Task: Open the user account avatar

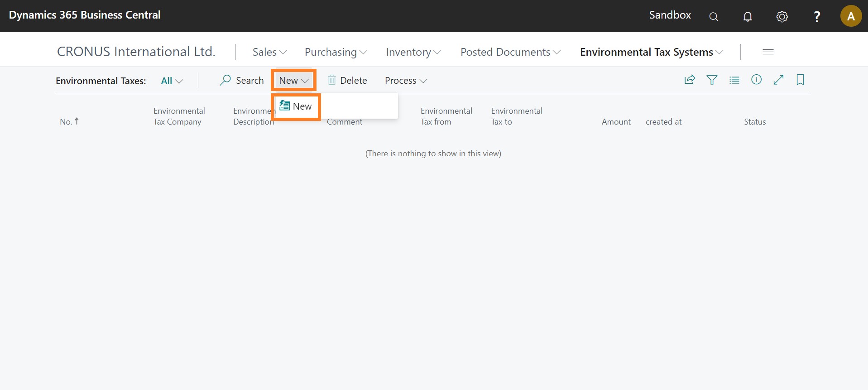Action: 851,16
